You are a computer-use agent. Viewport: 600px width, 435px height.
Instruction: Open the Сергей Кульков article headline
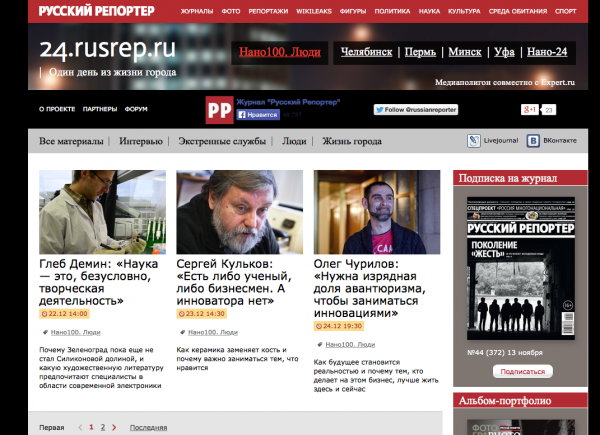coord(234,282)
